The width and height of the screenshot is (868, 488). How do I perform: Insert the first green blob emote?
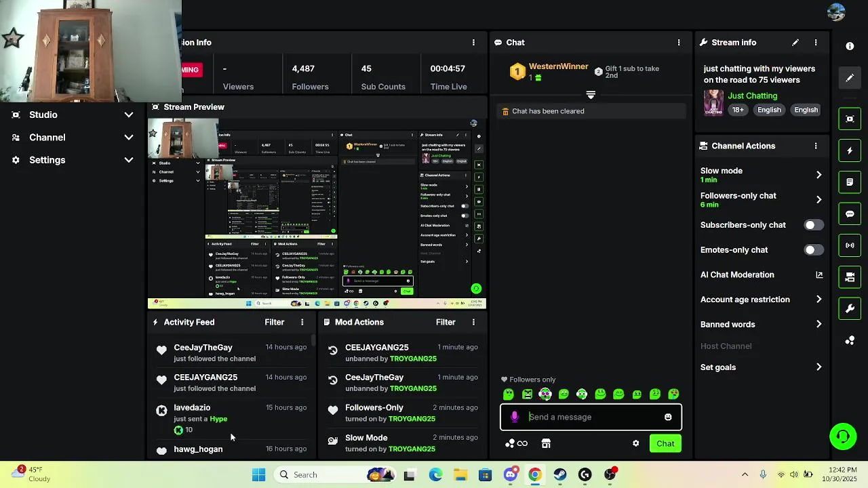(509, 394)
